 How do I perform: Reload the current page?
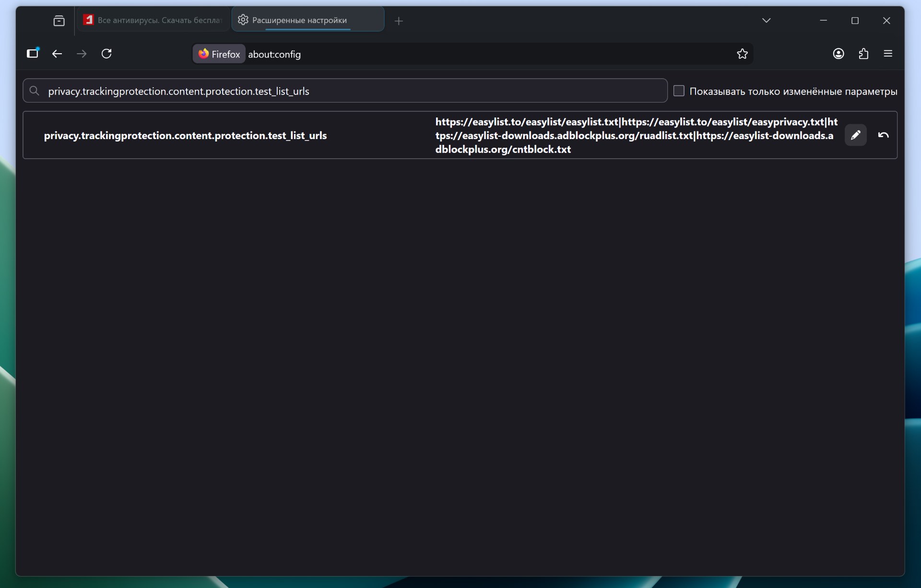pos(106,54)
